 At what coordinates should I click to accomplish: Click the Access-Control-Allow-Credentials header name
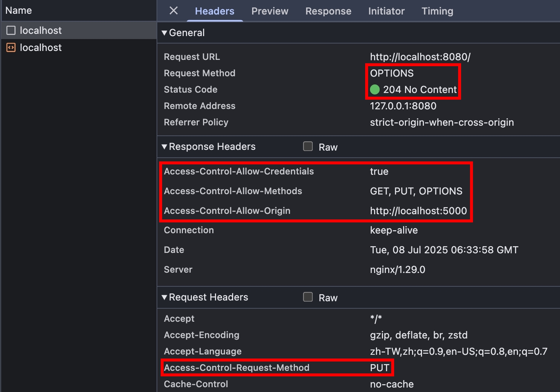click(239, 171)
